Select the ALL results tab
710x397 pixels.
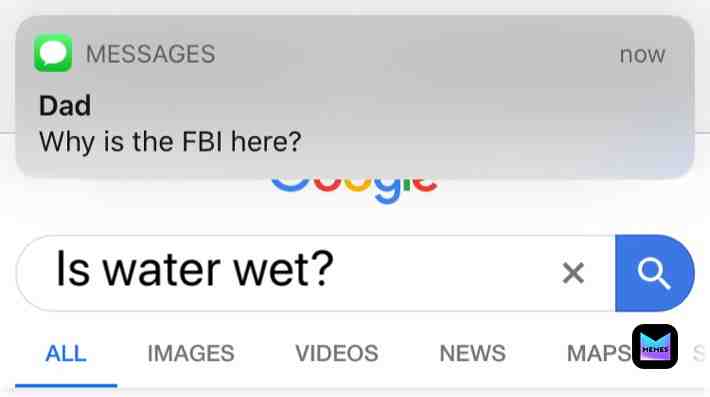tap(66, 354)
